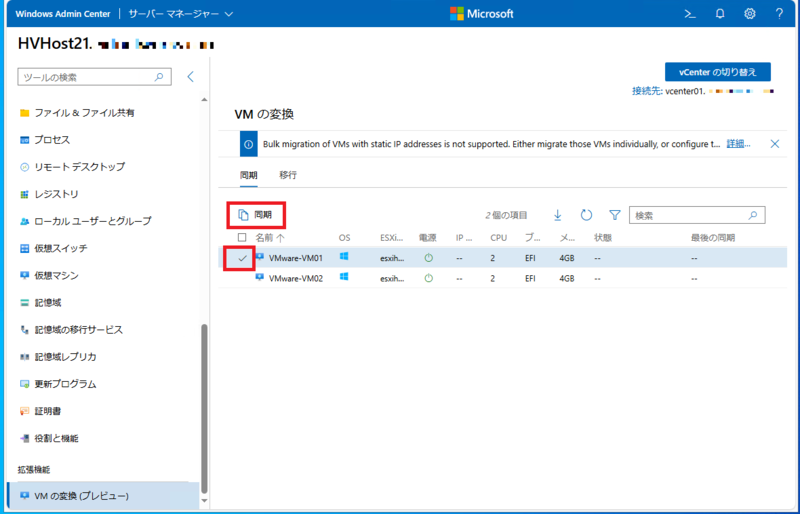Viewport: 800px width, 514px height.
Task: Click Windows OS icon in VMware-VM02 row
Action: coord(344,277)
